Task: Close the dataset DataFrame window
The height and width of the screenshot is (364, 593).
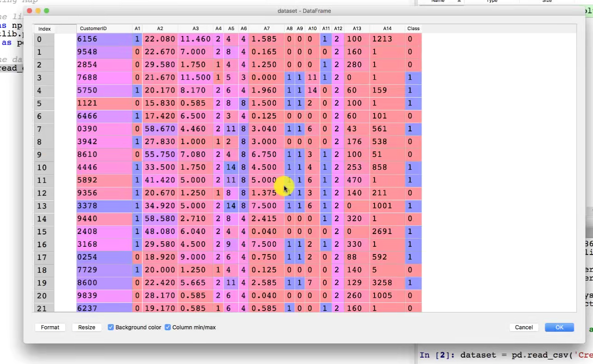Action: (x=30, y=10)
